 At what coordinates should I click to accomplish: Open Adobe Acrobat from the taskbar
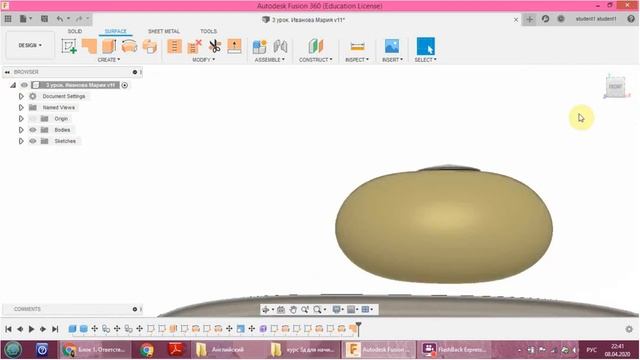pos(176,350)
